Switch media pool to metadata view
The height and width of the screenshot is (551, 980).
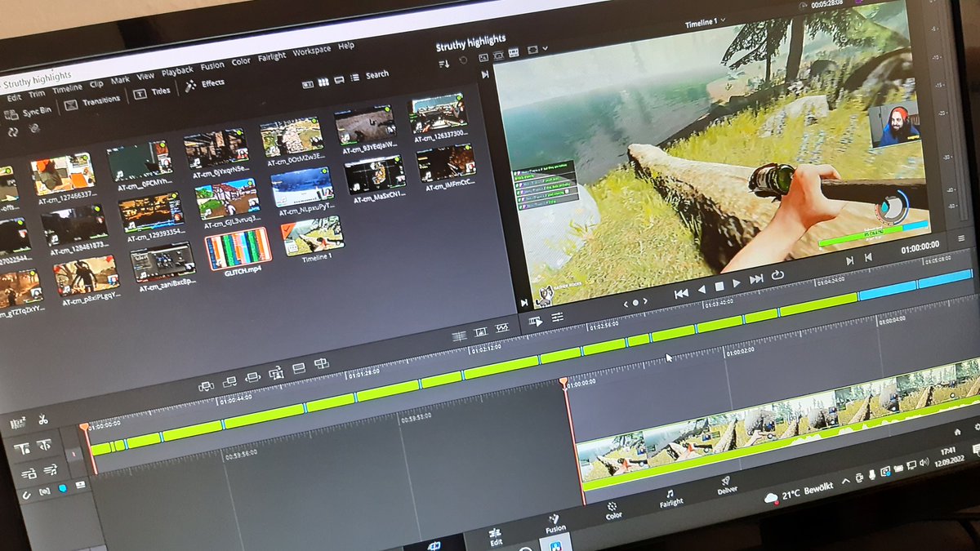[x=308, y=83]
